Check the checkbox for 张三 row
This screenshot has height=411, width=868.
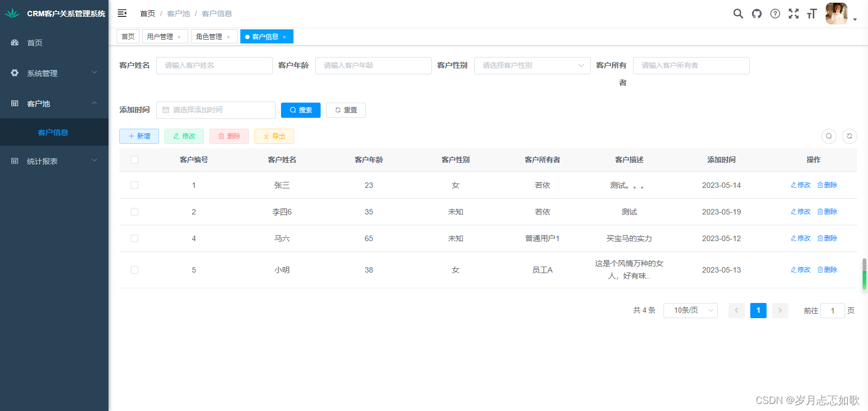click(135, 185)
